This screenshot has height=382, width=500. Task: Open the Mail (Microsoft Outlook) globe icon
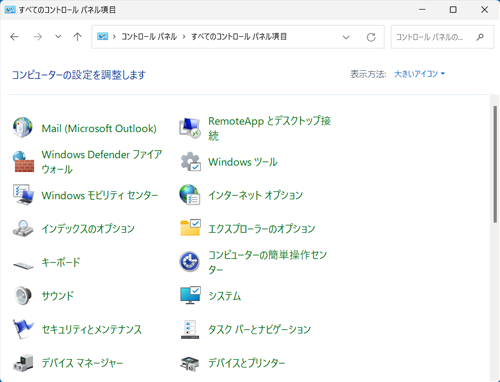pyautogui.click(x=23, y=127)
